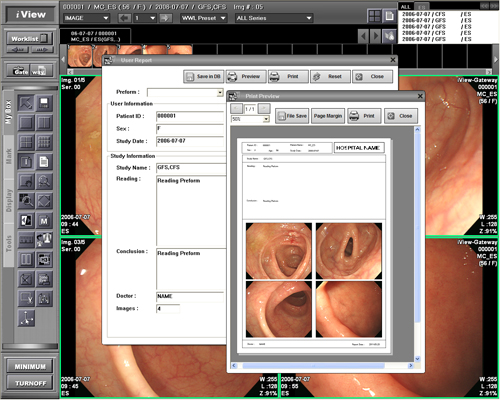This screenshot has height=400, width=500.
Task: Click the fit-to-window diamond icon
Action: pyautogui.click(x=44, y=201)
